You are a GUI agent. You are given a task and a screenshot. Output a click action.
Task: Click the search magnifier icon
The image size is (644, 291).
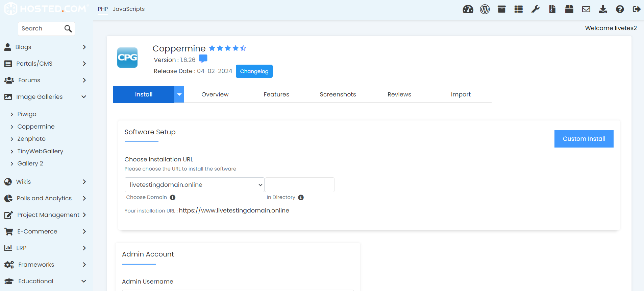pyautogui.click(x=68, y=29)
